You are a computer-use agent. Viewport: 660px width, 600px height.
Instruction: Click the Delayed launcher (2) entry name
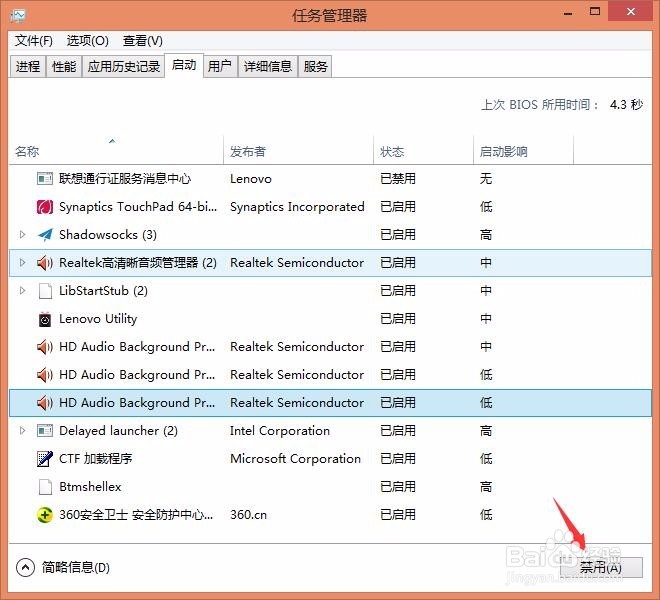coord(118,431)
